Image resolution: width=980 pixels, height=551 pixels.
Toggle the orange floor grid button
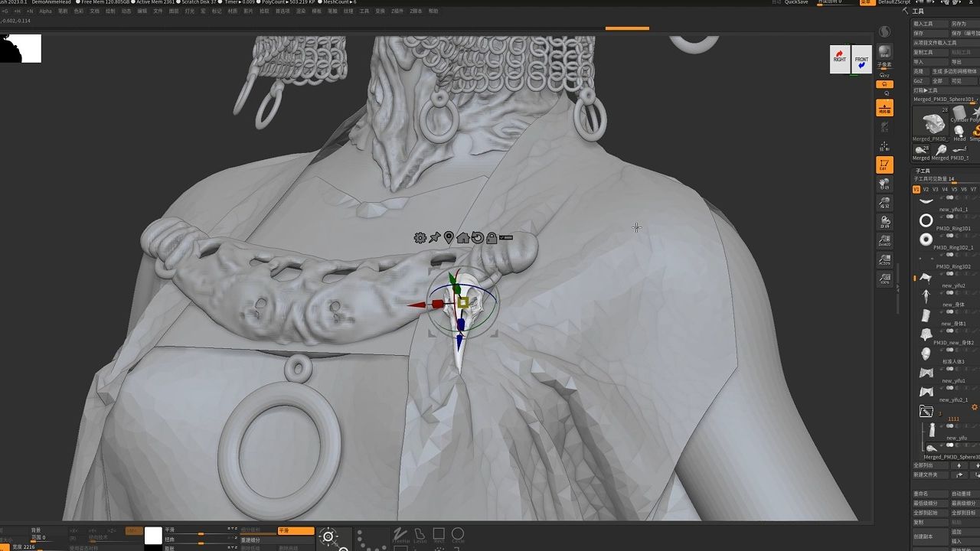pyautogui.click(x=884, y=108)
